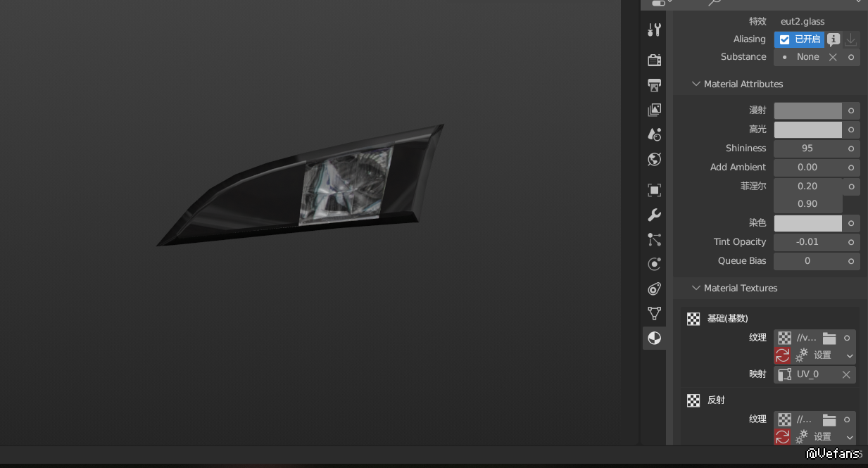Pick the diffuse (漫射) color
This screenshot has height=468, width=868.
tap(808, 110)
